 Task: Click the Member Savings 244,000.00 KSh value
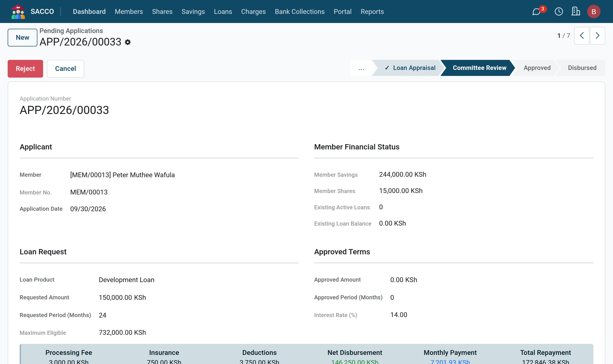click(403, 175)
